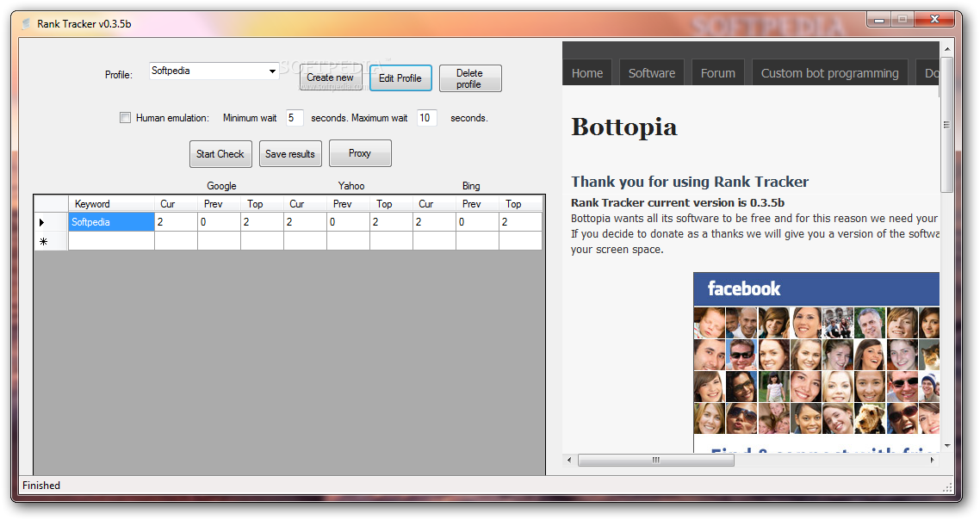Minimize the Rank Tracker window
Image resolution: width=980 pixels, height=520 pixels.
pyautogui.click(x=878, y=20)
